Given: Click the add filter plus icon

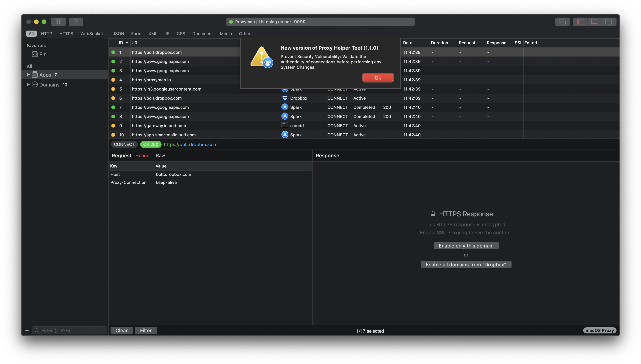Looking at the screenshot, I should click(27, 330).
